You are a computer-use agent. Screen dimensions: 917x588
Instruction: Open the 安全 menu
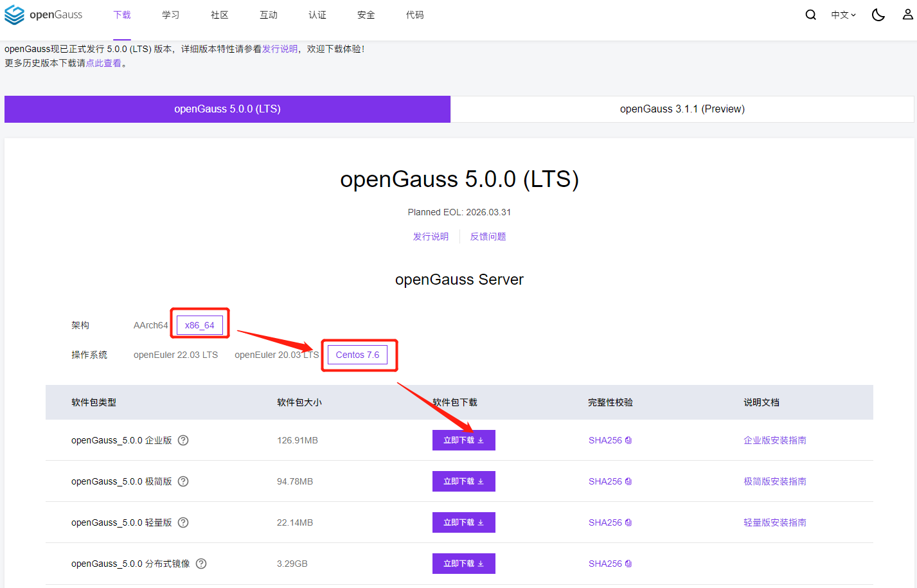point(366,15)
